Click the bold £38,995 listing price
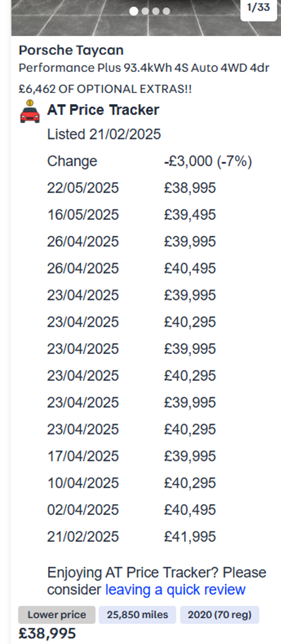 [47, 633]
